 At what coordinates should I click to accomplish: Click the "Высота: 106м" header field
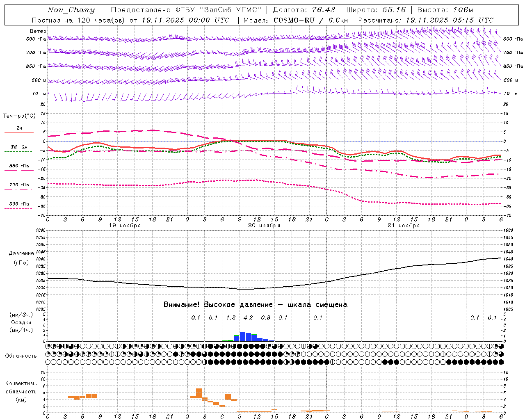click(x=445, y=10)
